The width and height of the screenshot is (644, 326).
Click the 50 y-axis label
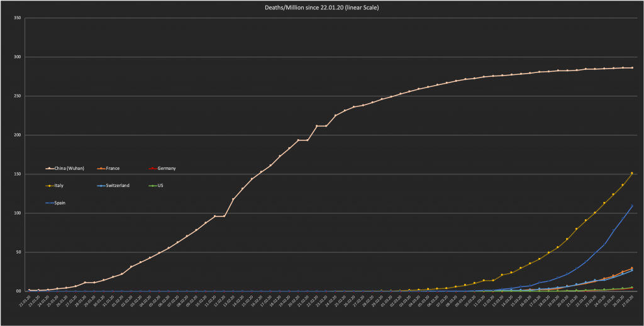coord(19,252)
